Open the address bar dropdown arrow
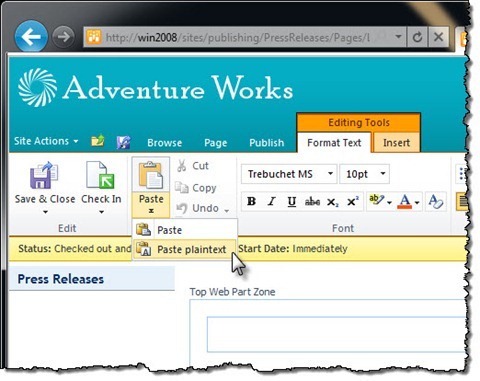 pos(398,37)
